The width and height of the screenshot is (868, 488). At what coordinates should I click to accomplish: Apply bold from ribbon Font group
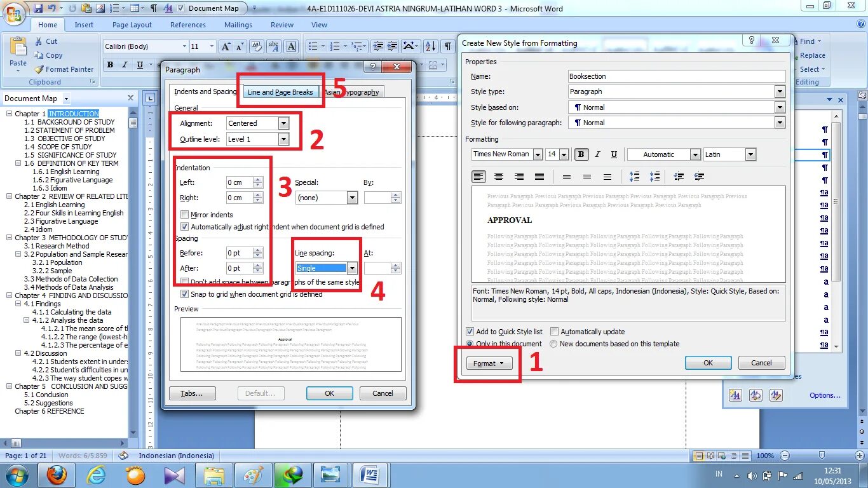pyautogui.click(x=110, y=65)
